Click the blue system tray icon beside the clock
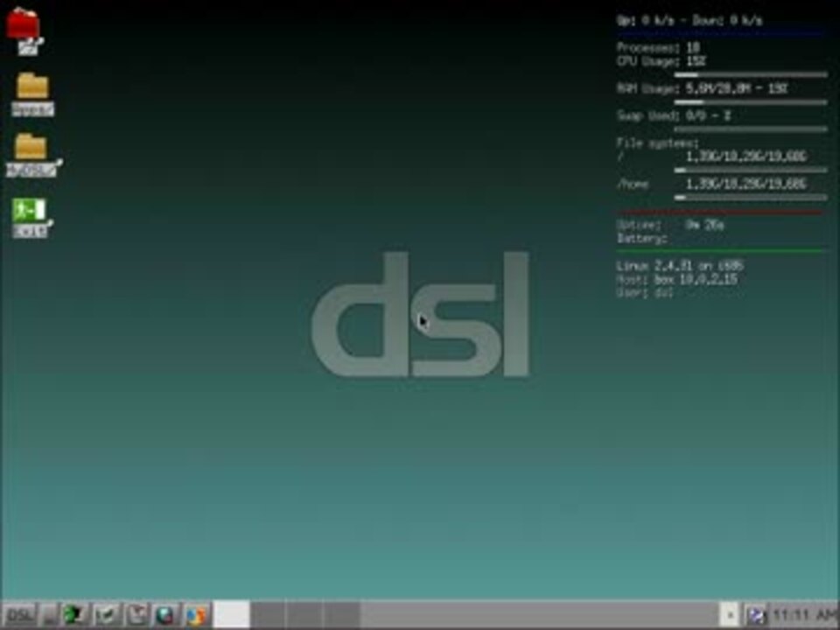The height and width of the screenshot is (630, 840). click(756, 615)
